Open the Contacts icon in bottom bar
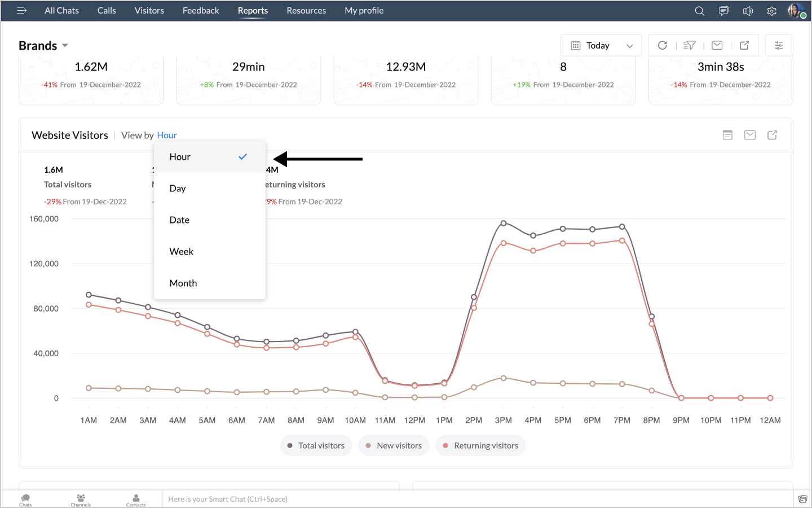Image resolution: width=812 pixels, height=508 pixels. [x=136, y=500]
